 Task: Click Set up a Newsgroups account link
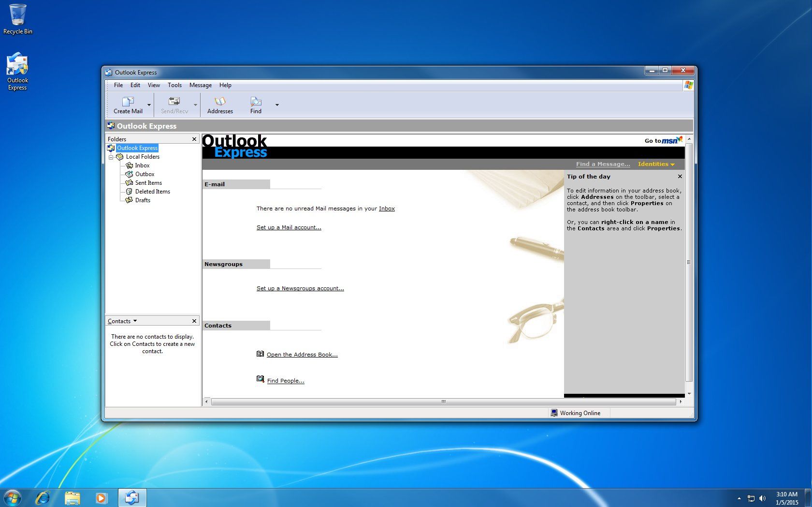pos(300,288)
